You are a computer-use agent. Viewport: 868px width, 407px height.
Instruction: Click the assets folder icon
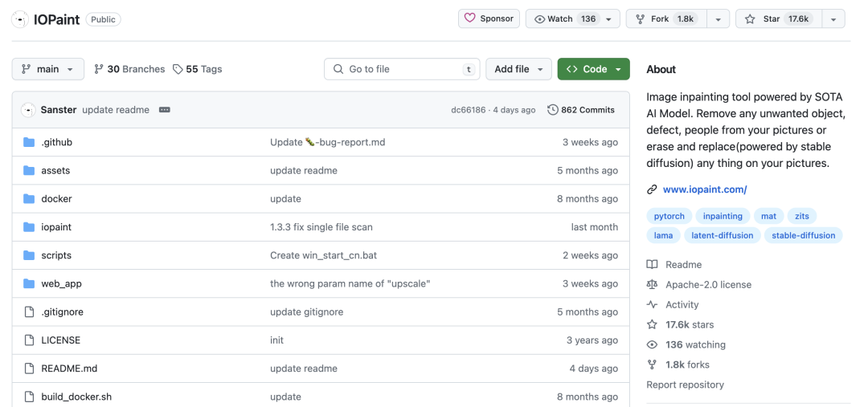point(30,170)
